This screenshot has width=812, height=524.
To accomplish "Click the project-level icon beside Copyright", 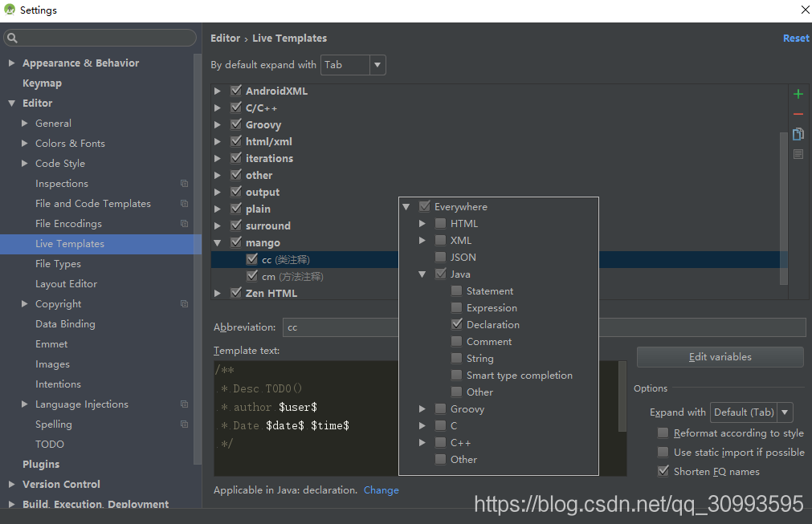I will point(184,303).
